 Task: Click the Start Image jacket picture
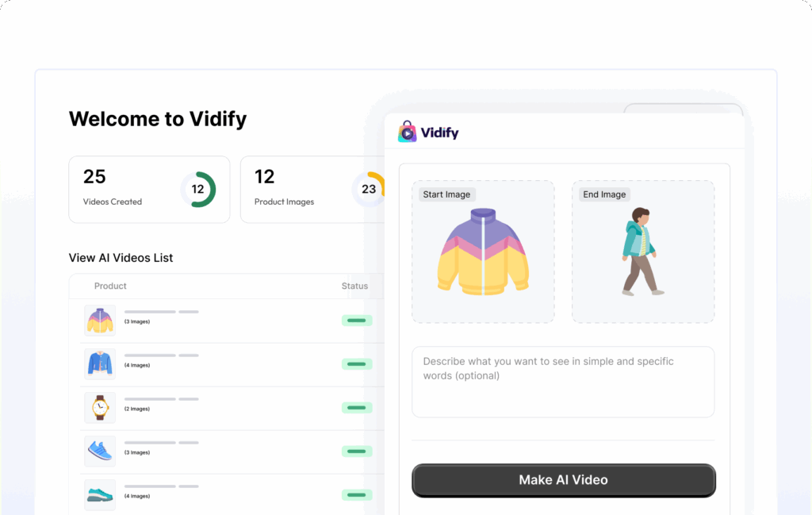pos(483,252)
